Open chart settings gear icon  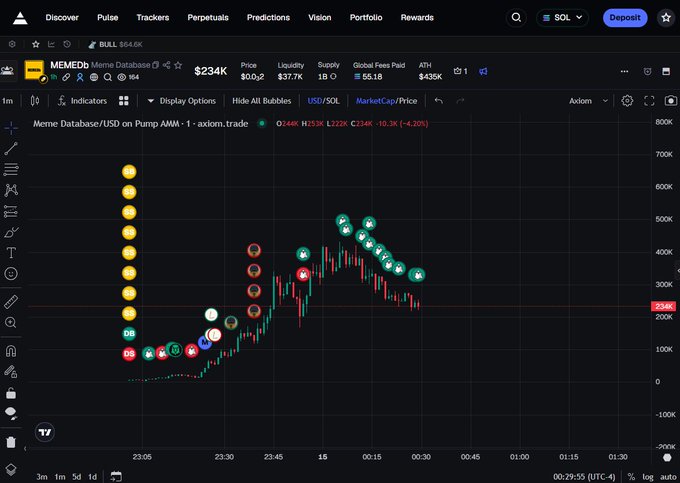click(x=627, y=101)
